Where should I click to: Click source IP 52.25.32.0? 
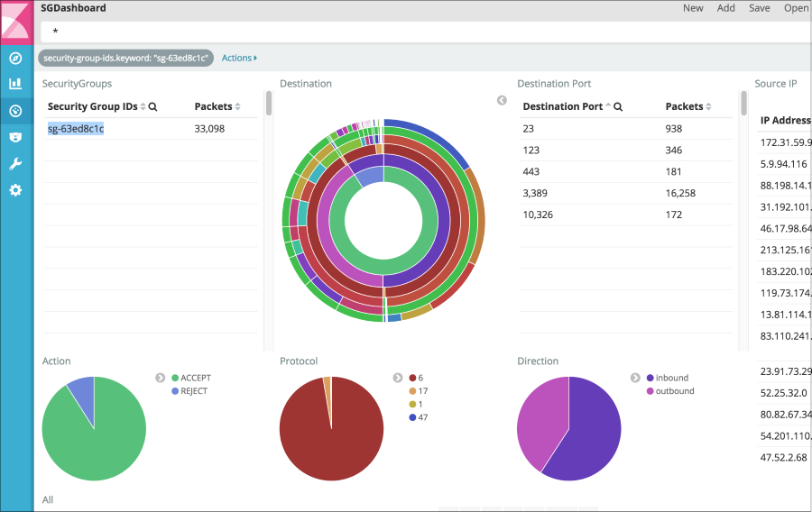783,393
